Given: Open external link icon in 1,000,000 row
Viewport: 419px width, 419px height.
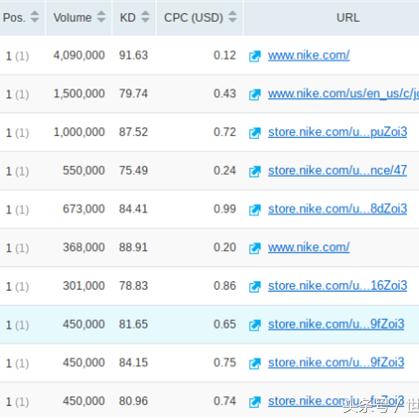Looking at the screenshot, I should tap(255, 133).
